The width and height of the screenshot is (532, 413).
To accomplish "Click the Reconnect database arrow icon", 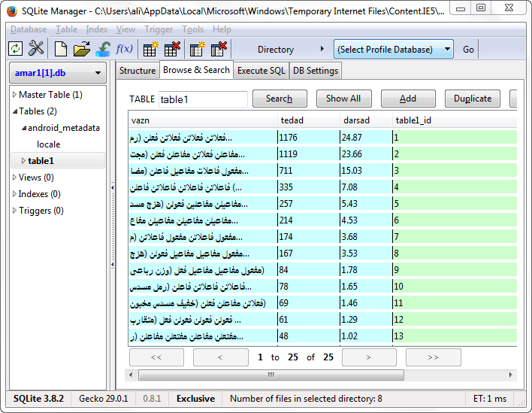I will coord(103,49).
